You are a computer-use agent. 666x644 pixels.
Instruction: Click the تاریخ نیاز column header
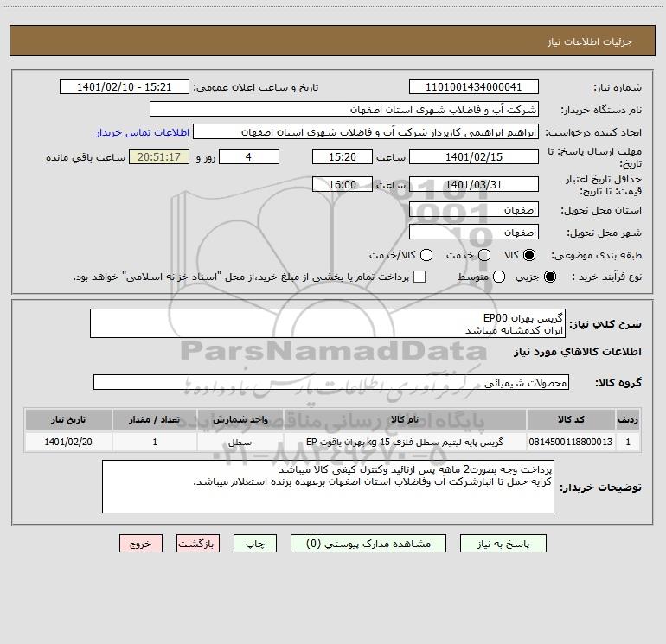(68, 419)
